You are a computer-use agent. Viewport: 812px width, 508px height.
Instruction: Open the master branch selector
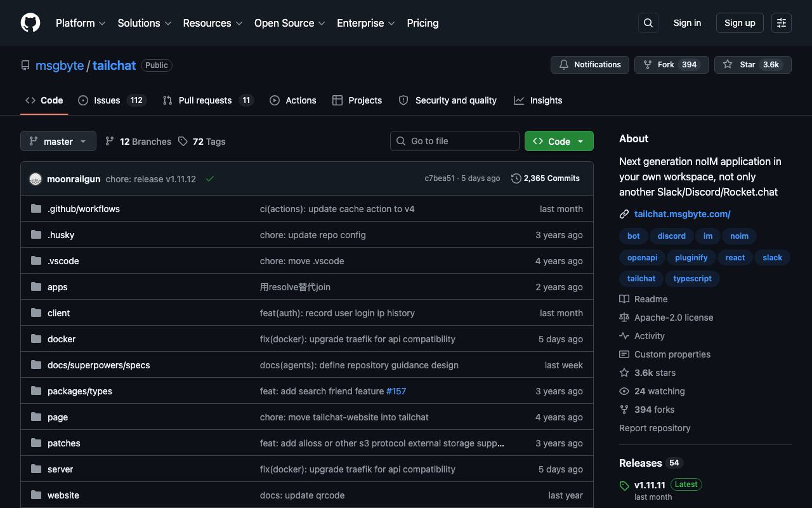tap(58, 141)
